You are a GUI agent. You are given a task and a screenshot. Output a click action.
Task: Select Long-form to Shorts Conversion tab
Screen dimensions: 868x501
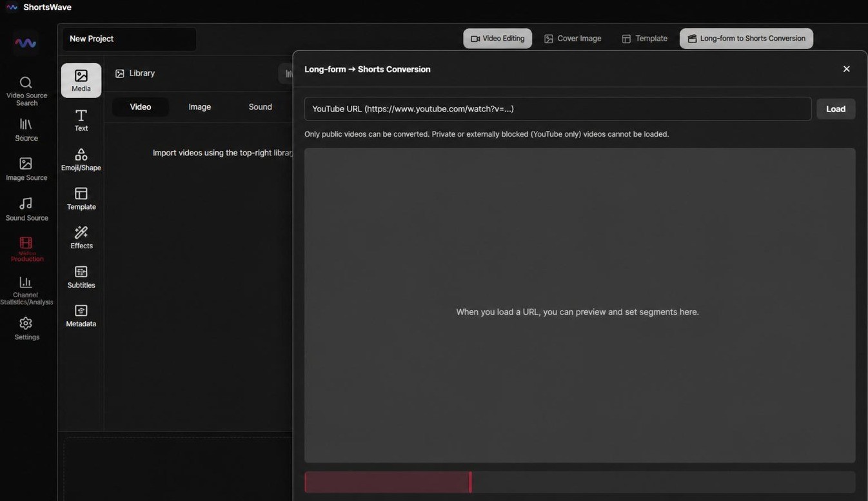pos(746,39)
